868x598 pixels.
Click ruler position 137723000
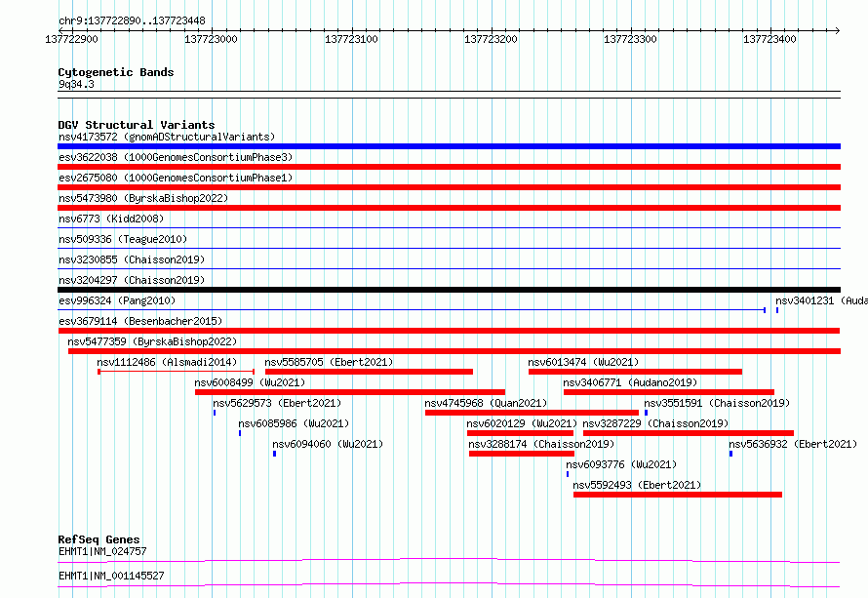211,39
